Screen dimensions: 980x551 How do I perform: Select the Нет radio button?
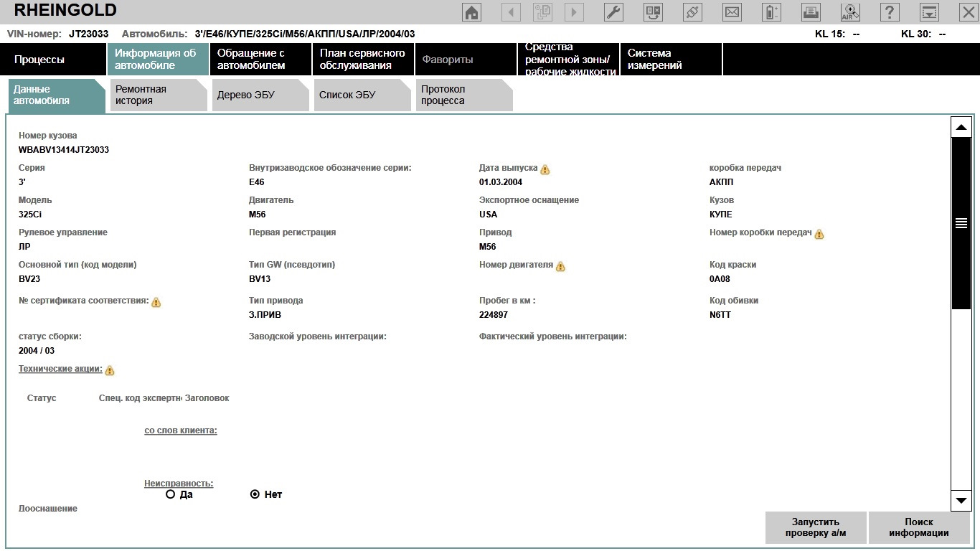pos(255,494)
